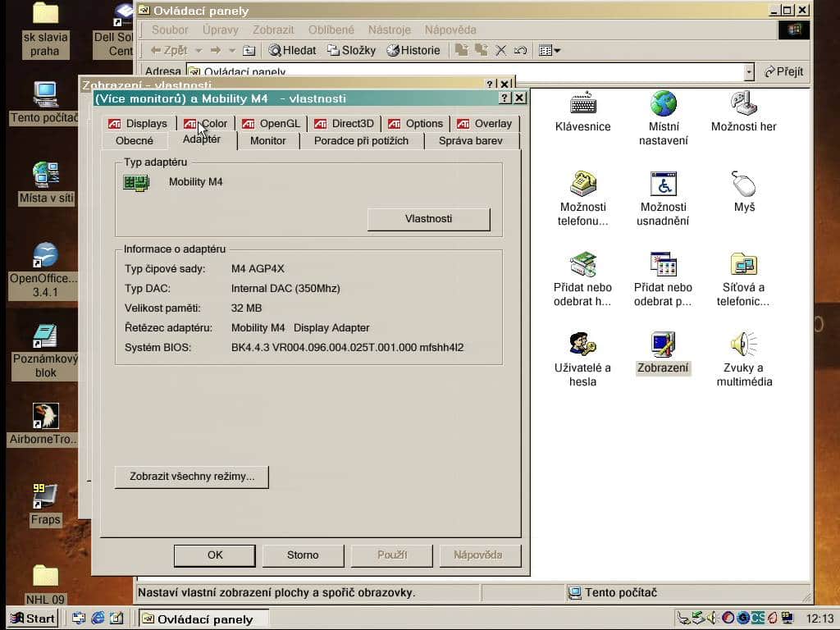Open the Nástroje menu
The height and width of the screenshot is (630, 840).
pos(389,30)
